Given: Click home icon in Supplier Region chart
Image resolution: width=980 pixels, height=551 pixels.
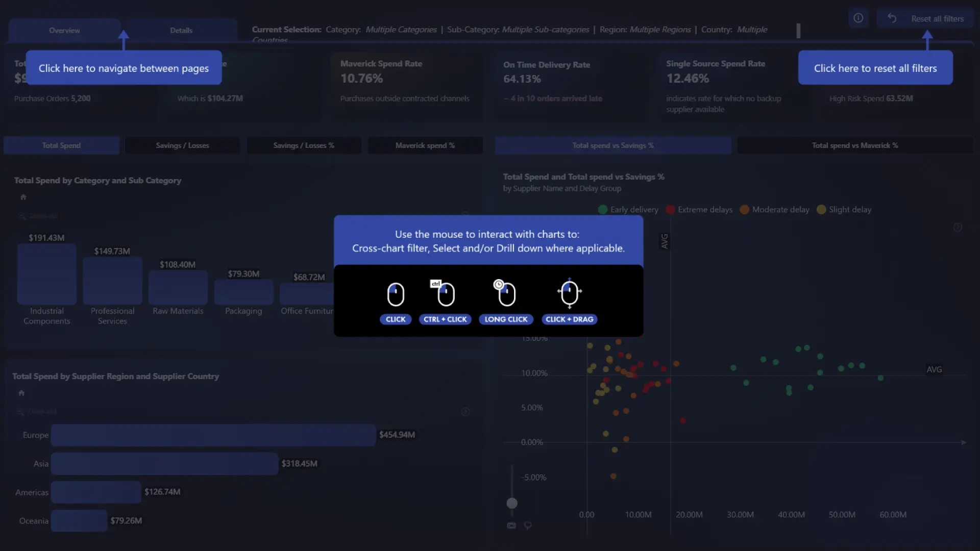Looking at the screenshot, I should (x=21, y=393).
